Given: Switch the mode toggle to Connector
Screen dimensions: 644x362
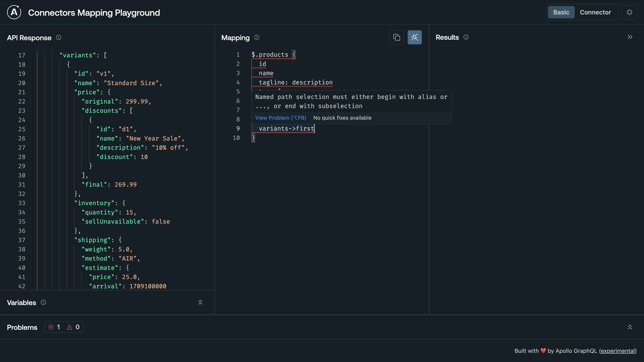Looking at the screenshot, I should coord(596,12).
